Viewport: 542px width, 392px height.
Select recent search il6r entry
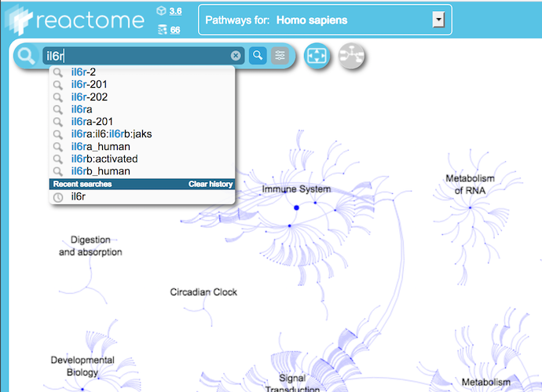(78, 196)
